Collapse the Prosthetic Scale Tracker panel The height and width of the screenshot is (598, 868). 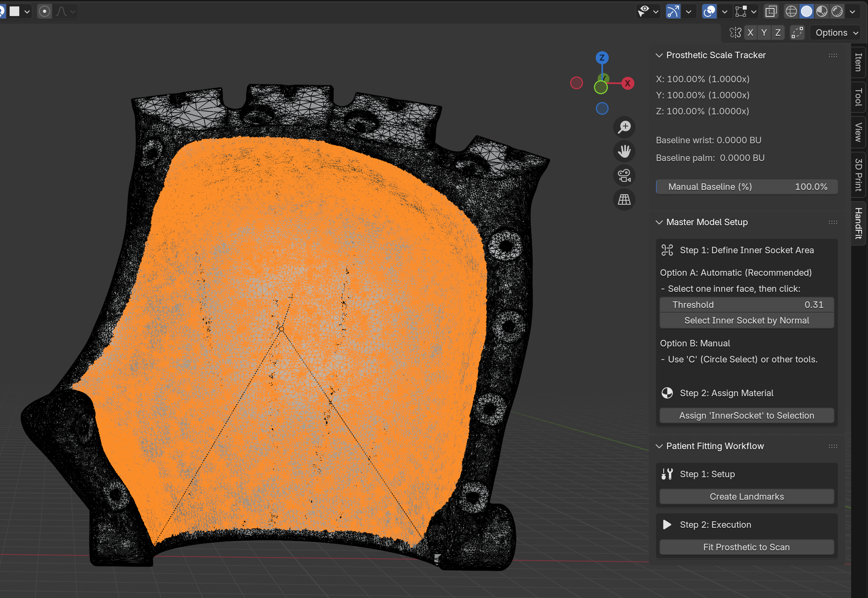[659, 55]
